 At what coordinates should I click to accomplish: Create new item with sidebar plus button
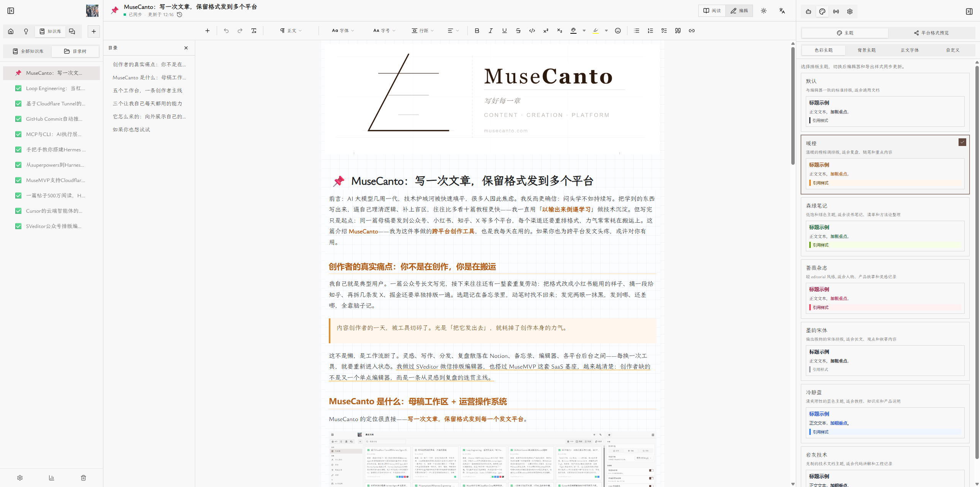point(94,31)
